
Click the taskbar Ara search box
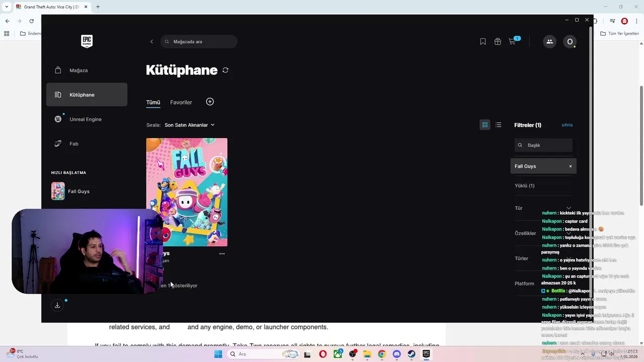tap(263, 354)
